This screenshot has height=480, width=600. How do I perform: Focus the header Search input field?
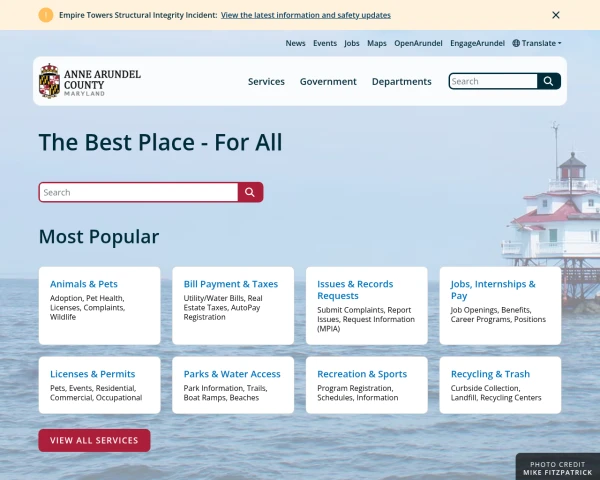(493, 81)
